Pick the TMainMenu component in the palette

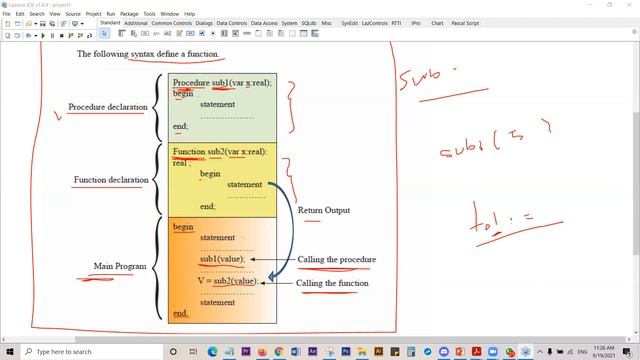tap(122, 33)
